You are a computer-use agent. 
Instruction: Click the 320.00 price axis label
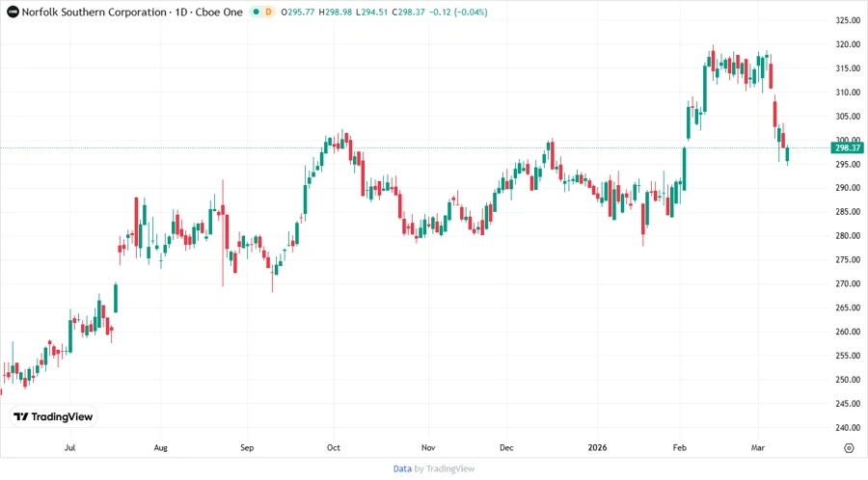pyautogui.click(x=848, y=44)
